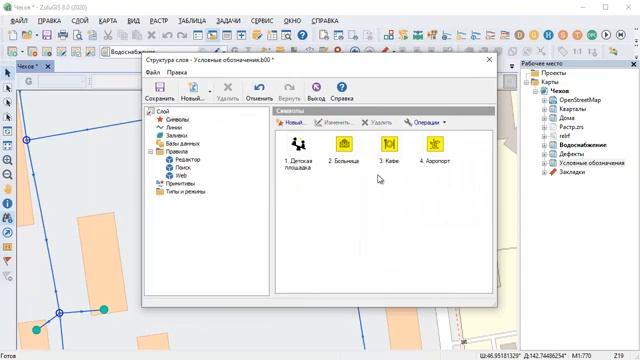Viewport: 640px width, 360px height.
Task: Open the ФАЙЛ menu in main window
Action: coord(19,21)
